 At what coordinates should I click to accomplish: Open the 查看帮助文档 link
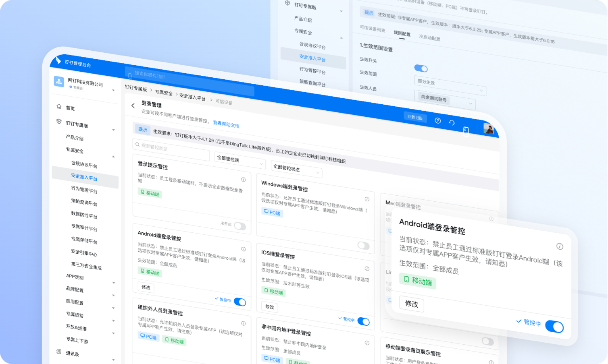click(x=226, y=124)
